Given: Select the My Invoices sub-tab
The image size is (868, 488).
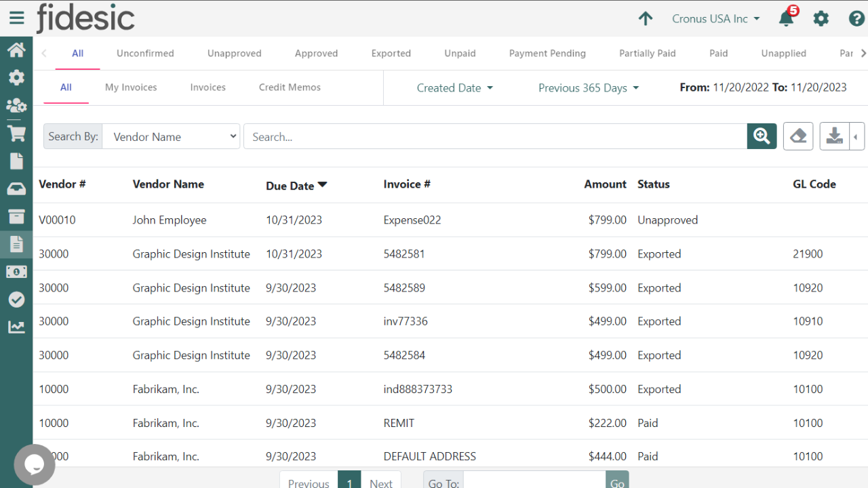Looking at the screenshot, I should tap(131, 87).
